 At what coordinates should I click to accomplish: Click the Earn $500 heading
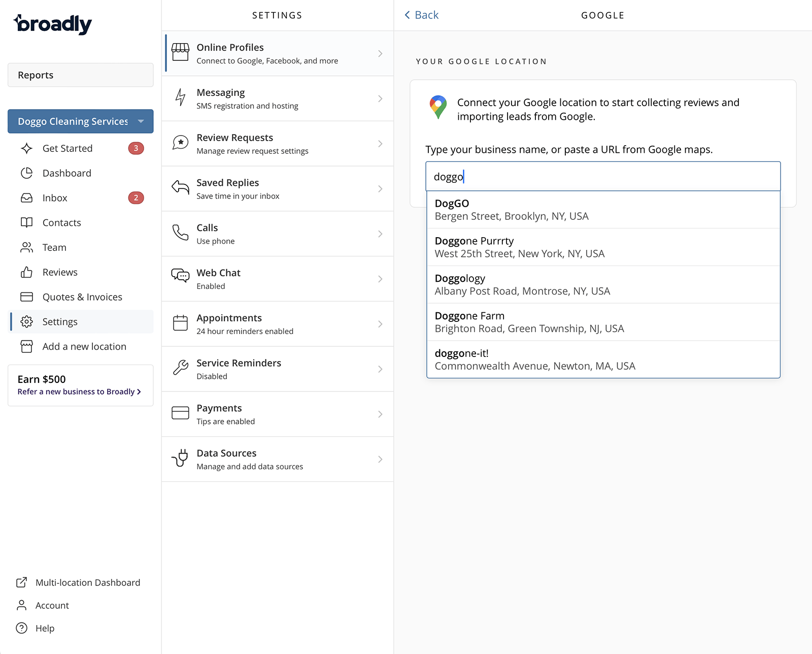click(x=42, y=379)
